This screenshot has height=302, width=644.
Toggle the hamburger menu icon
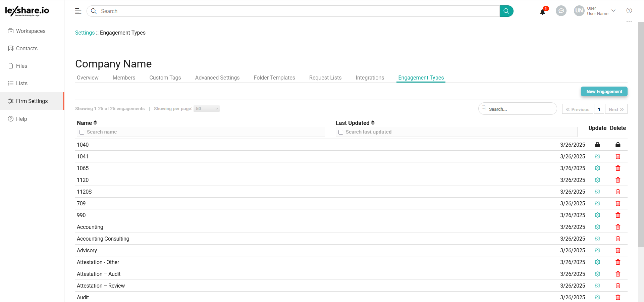pyautogui.click(x=78, y=11)
